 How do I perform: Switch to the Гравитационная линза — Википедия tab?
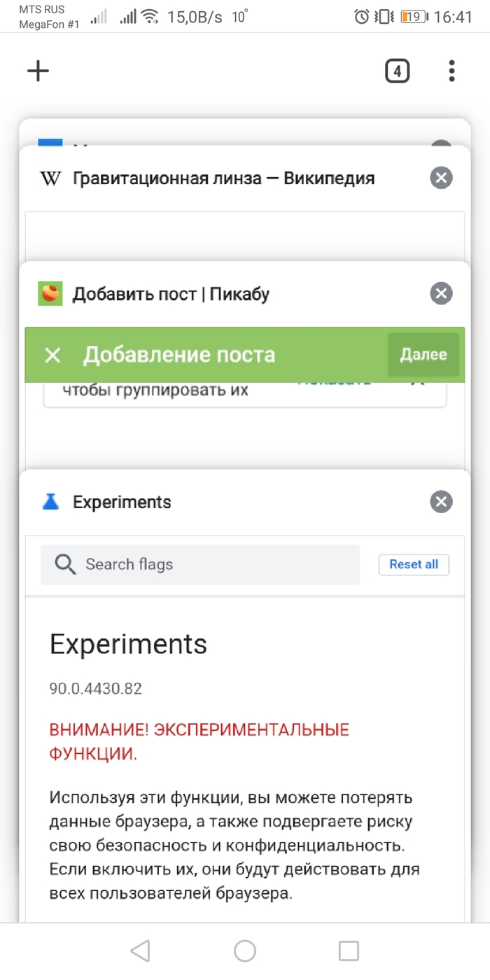pos(224,178)
